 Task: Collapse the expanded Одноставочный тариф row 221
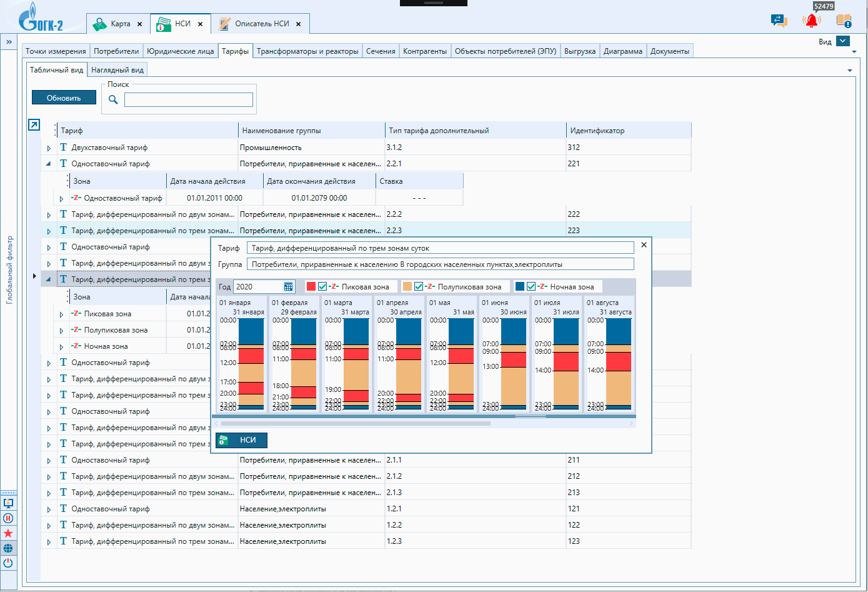coord(49,164)
